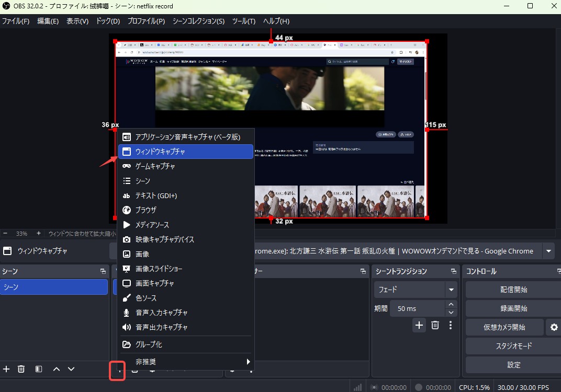Increase the 期間 duration with the up stepper

tap(452, 305)
